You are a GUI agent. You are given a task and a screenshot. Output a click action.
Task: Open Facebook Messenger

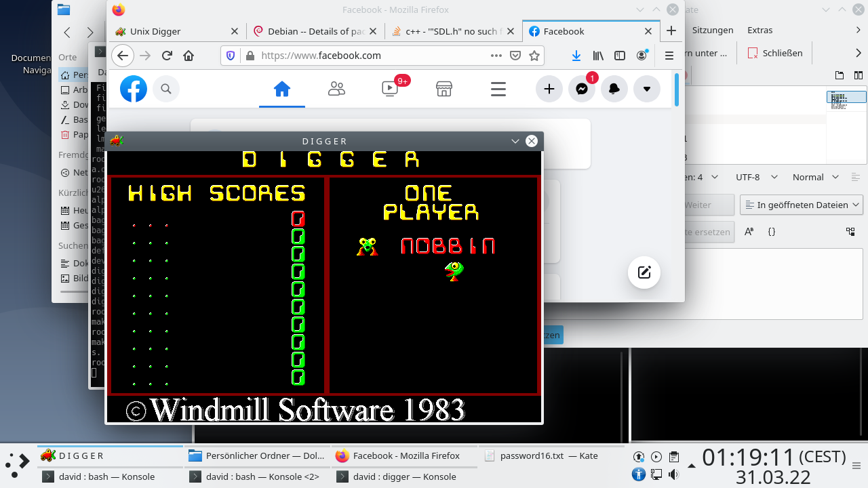[581, 89]
